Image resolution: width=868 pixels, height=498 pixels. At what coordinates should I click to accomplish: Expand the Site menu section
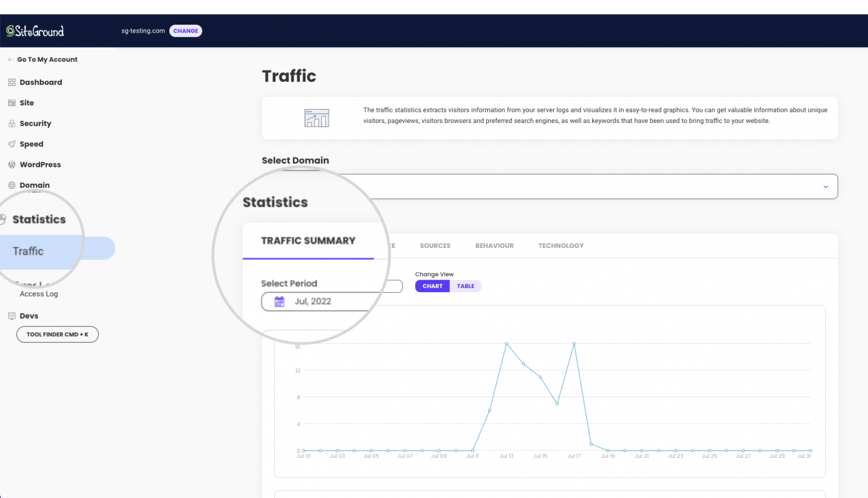click(26, 103)
